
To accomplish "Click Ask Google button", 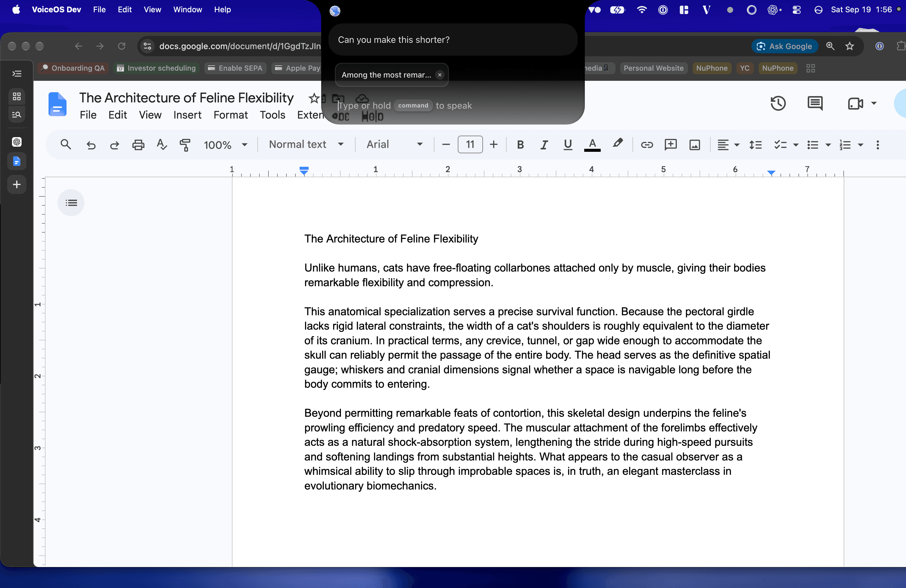I will (784, 46).
